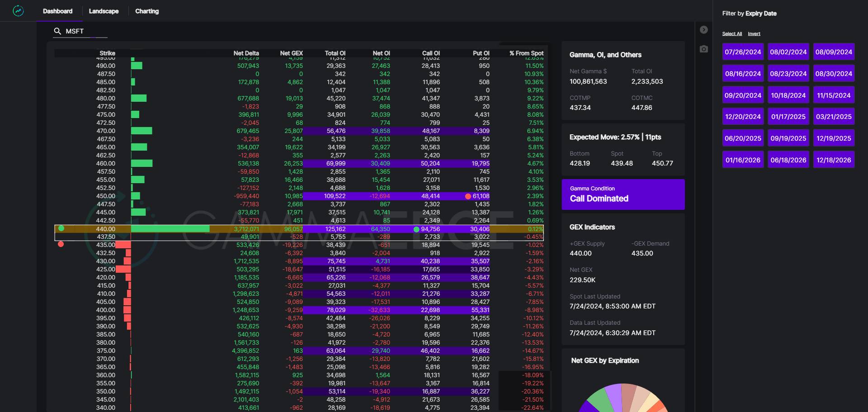Viewport: 868px width, 412px height.
Task: Click the red dot beside Put OI 61,108
Action: click(468, 196)
